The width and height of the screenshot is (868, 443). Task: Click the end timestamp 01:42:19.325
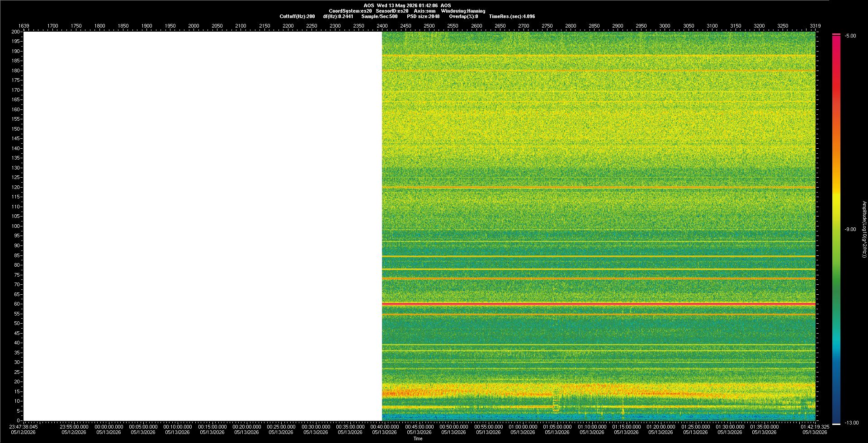[815, 427]
